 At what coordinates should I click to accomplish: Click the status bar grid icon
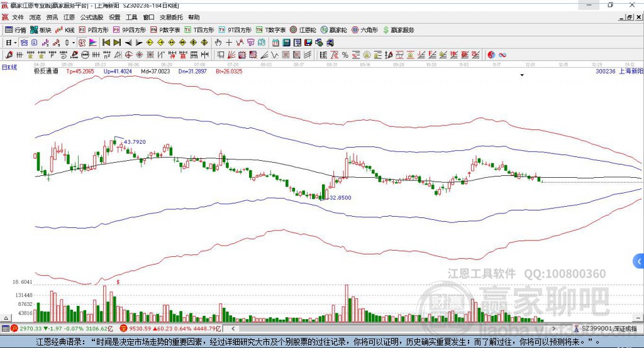[5, 329]
